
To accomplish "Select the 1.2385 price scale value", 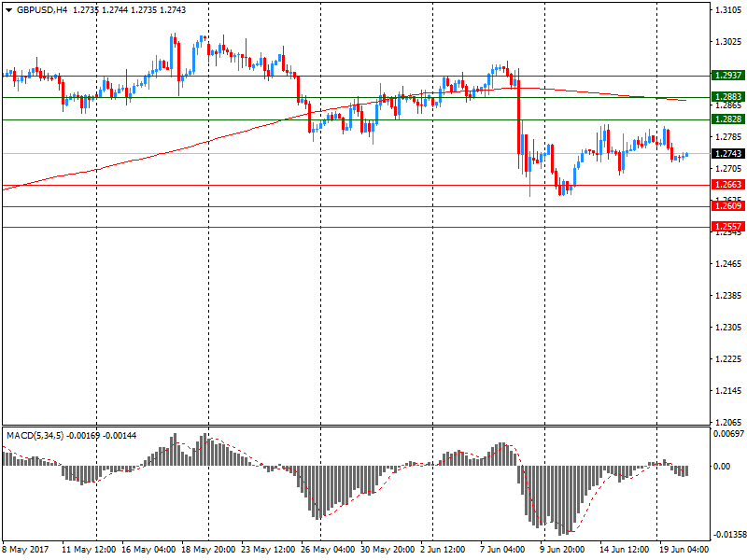I will click(728, 296).
